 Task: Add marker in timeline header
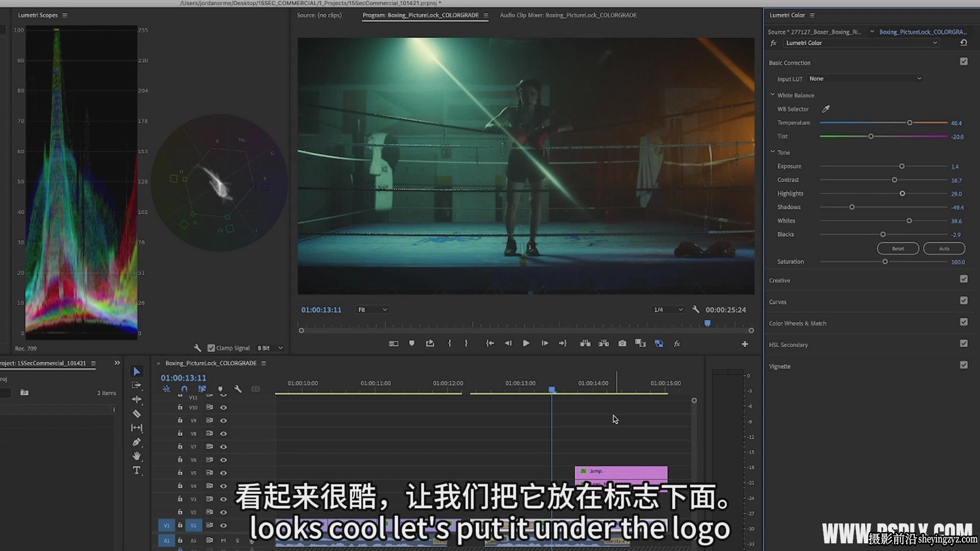220,389
